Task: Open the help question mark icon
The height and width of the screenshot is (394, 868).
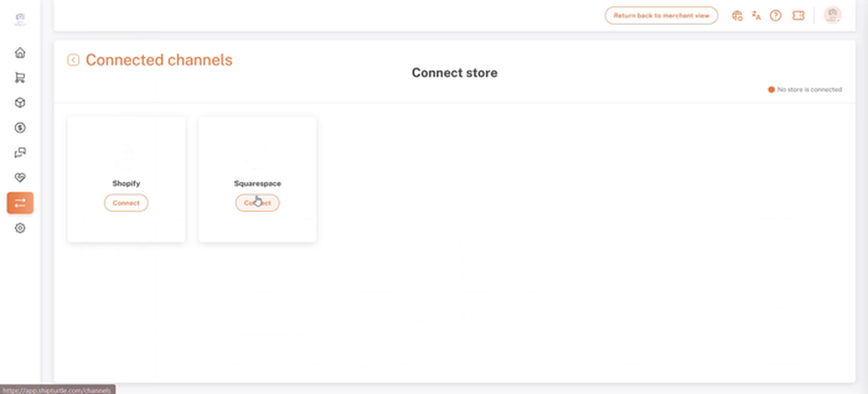Action: [x=776, y=16]
